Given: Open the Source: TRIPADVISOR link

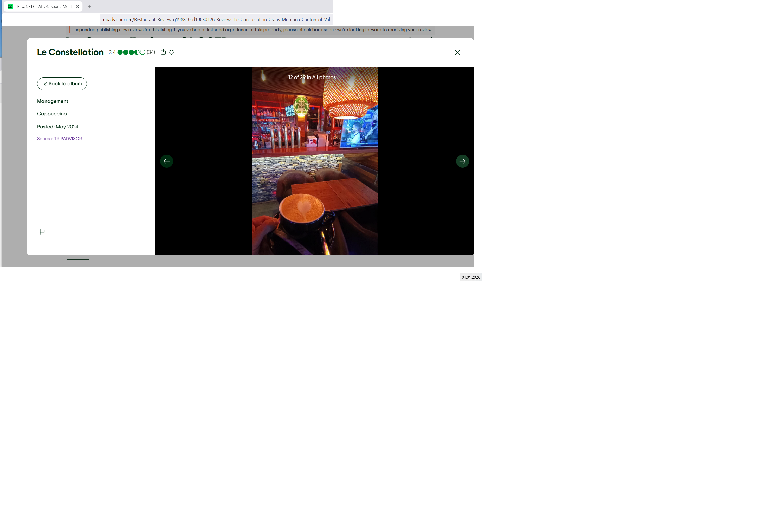Looking at the screenshot, I should click(x=60, y=139).
